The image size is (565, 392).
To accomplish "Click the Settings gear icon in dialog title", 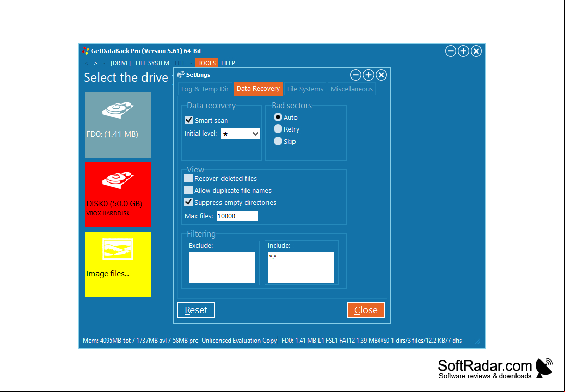I will tap(181, 75).
